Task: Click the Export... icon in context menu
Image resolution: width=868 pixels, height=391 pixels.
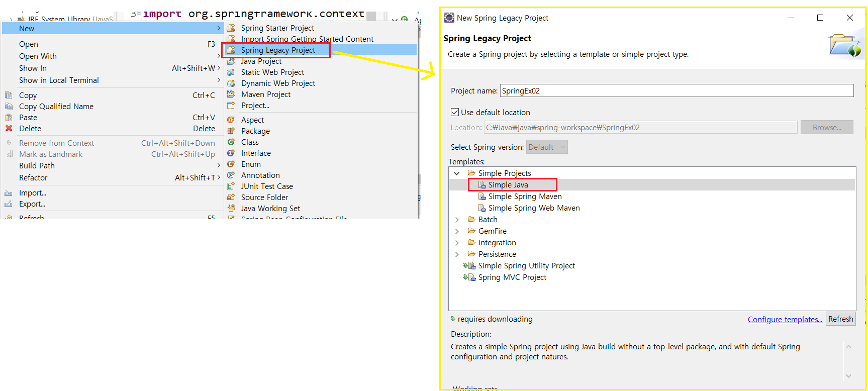Action: 9,204
